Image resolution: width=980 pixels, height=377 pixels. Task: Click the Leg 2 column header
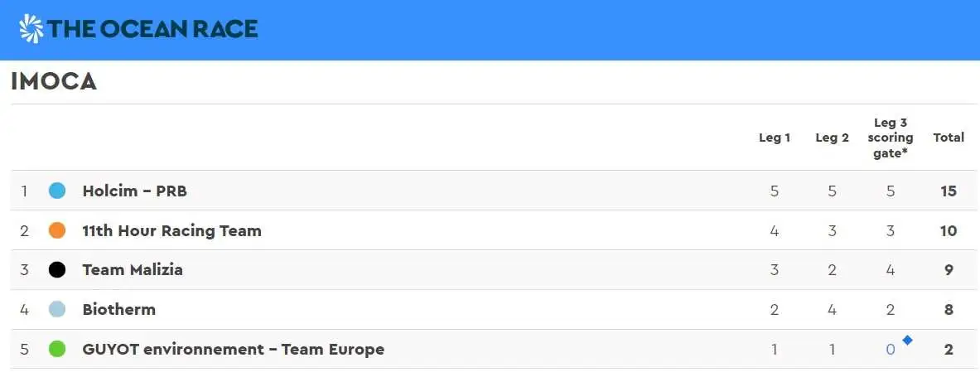click(x=832, y=138)
